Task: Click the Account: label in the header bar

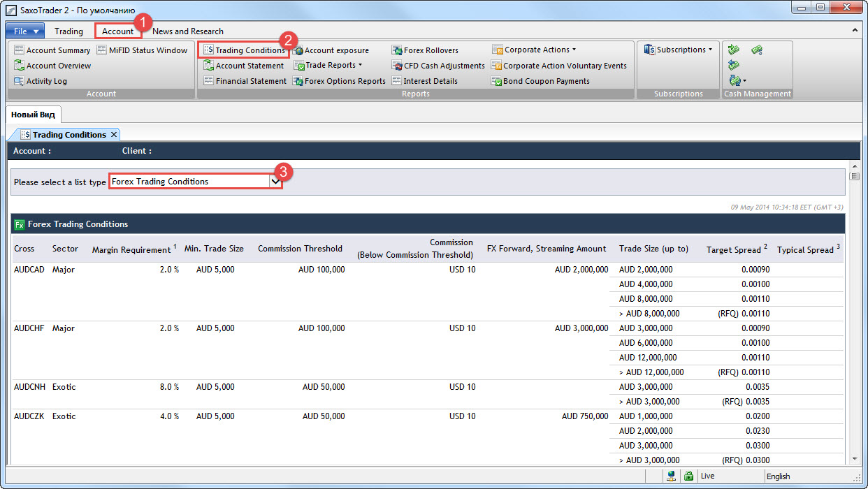Action: [32, 151]
